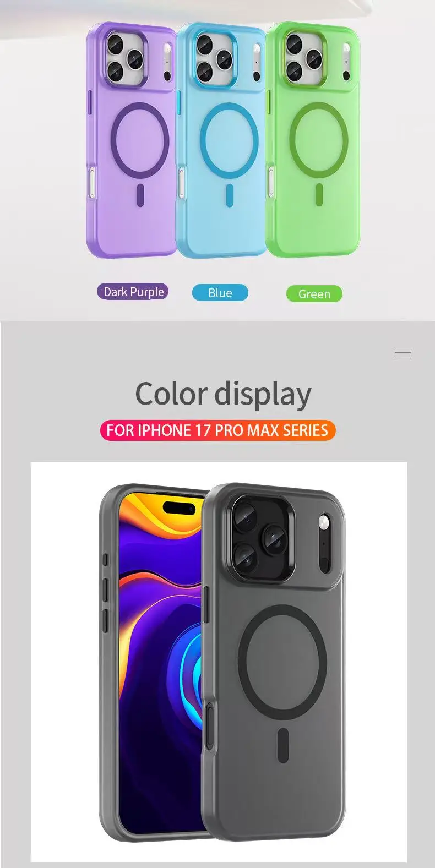The image size is (435, 868).
Task: Click the Color display heading
Action: click(223, 394)
